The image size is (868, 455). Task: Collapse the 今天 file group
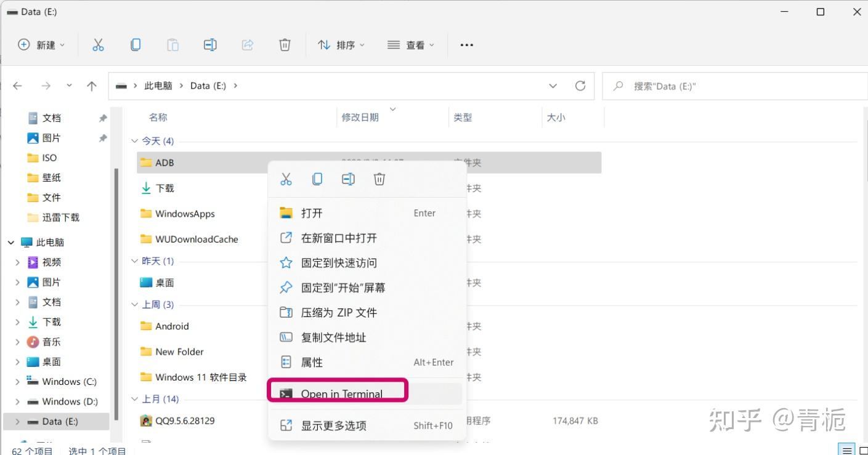click(x=134, y=140)
